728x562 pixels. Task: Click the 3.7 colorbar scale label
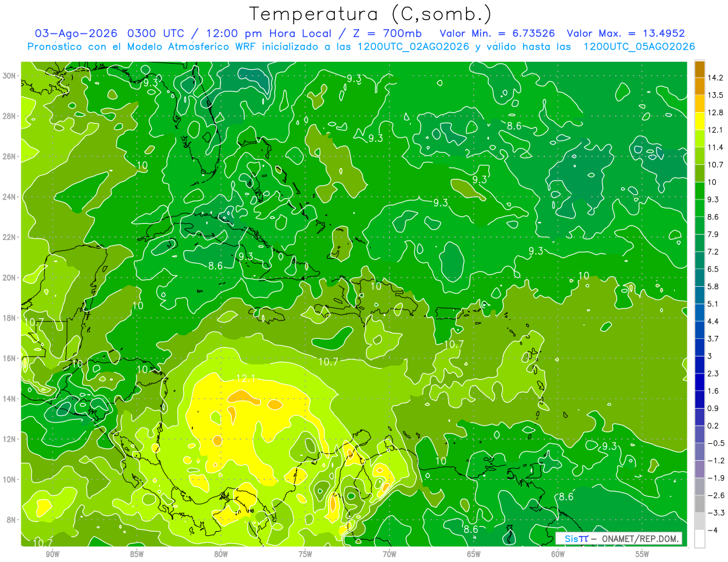click(713, 338)
